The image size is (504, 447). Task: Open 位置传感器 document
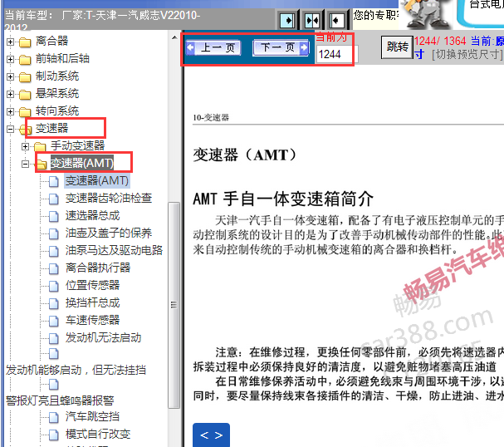(92, 285)
